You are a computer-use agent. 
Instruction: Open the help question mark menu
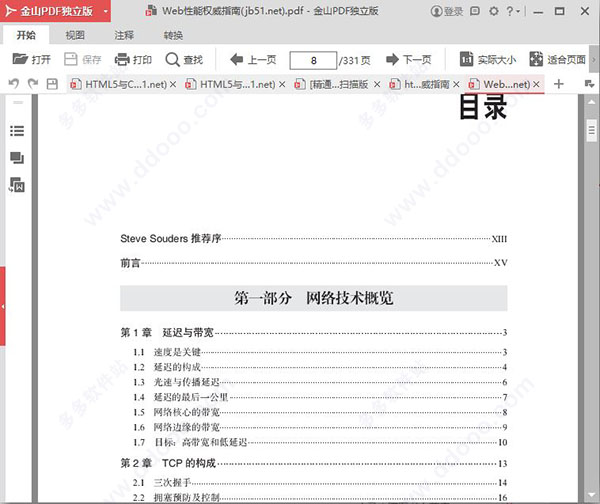pos(513,11)
